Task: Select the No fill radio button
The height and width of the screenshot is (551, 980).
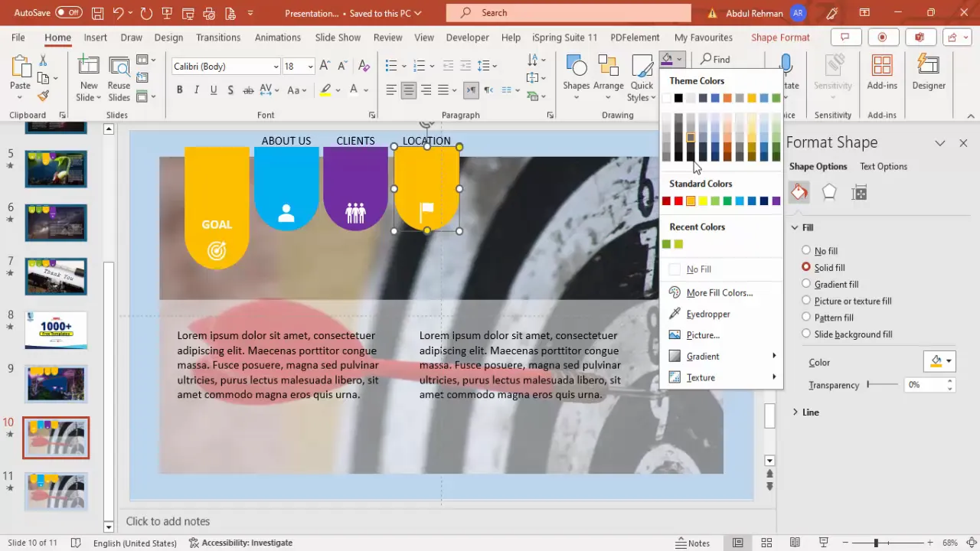Action: pyautogui.click(x=806, y=250)
